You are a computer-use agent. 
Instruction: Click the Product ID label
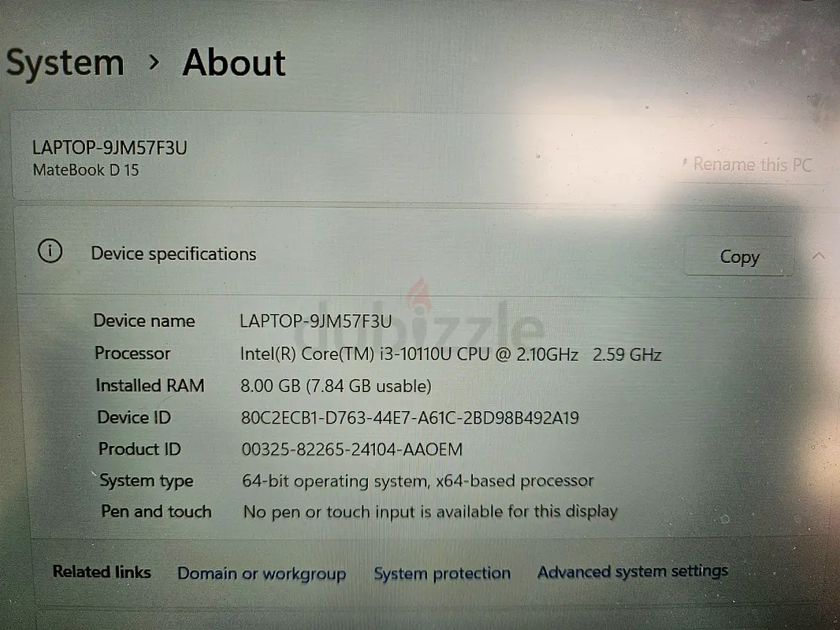[x=139, y=449]
